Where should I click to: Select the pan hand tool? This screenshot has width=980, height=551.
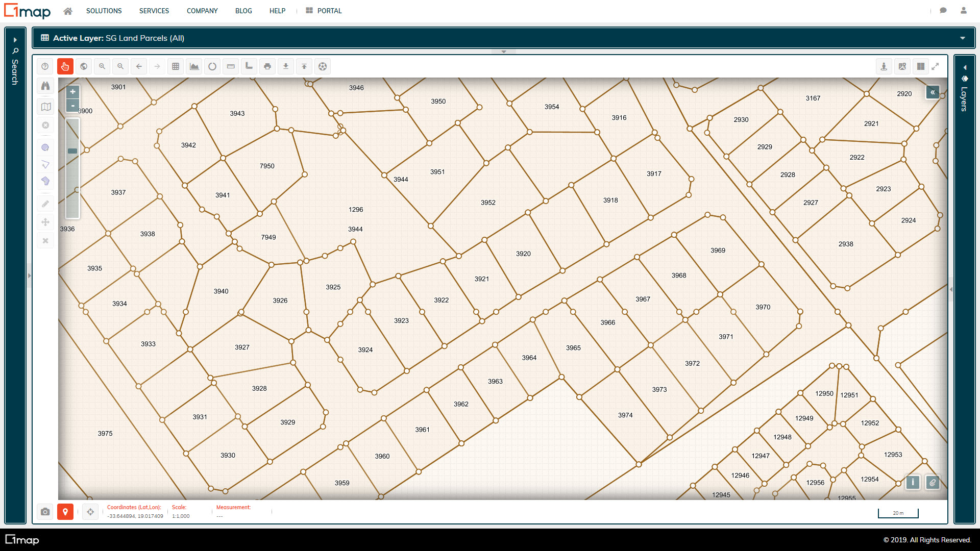(x=65, y=66)
